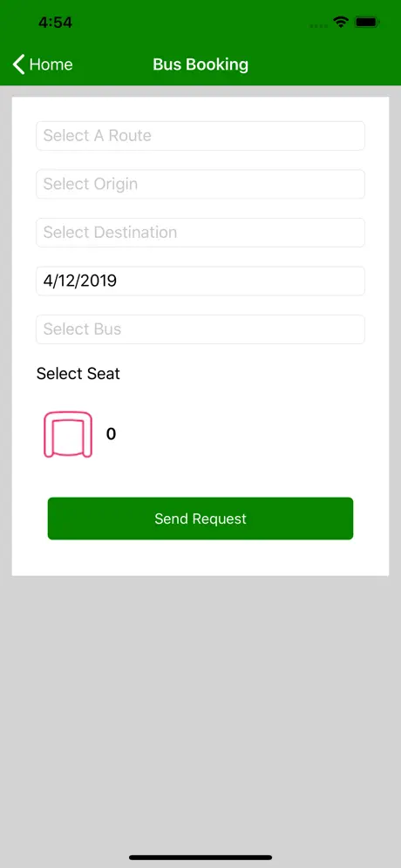Open the Select Origin dropdown
Viewport: 401px width, 868px height.
coord(200,184)
